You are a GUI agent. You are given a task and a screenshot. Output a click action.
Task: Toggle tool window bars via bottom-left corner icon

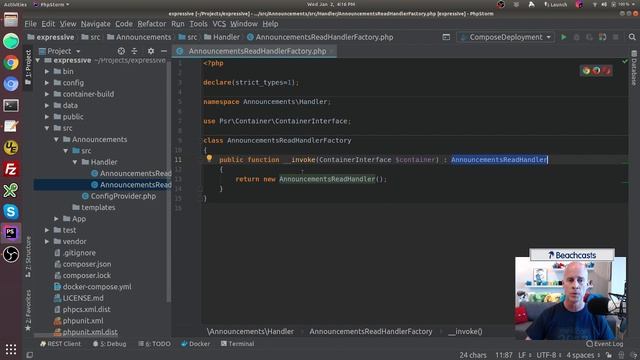click(x=30, y=355)
